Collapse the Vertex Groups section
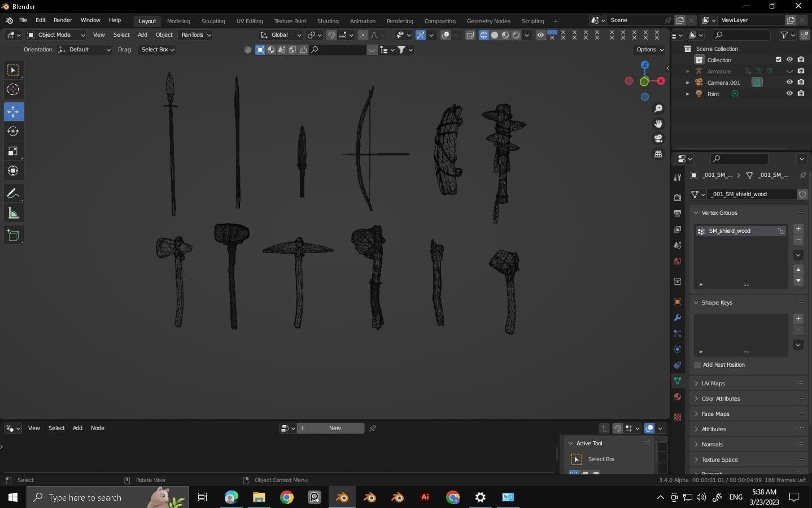The width and height of the screenshot is (812, 508). click(696, 212)
